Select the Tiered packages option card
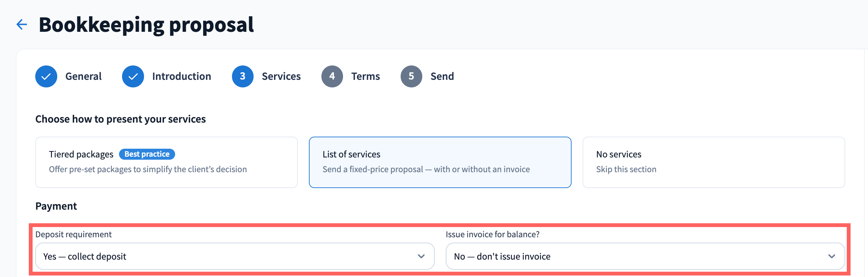Viewport: 868px width, 277px height. (x=166, y=162)
